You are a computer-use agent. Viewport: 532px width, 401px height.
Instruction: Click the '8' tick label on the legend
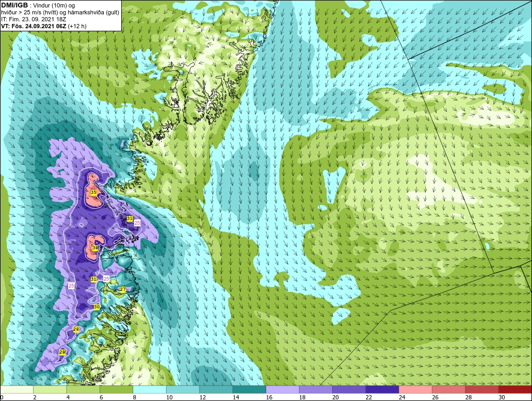(135, 397)
